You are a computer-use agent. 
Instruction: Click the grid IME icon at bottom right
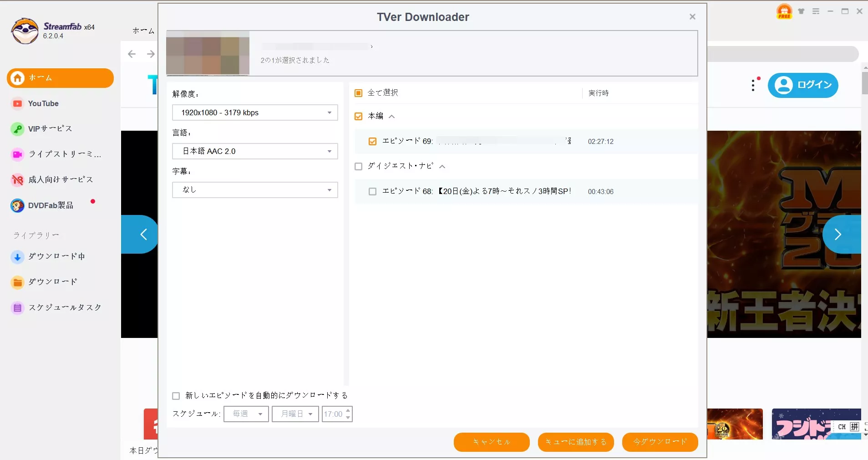coord(854,427)
